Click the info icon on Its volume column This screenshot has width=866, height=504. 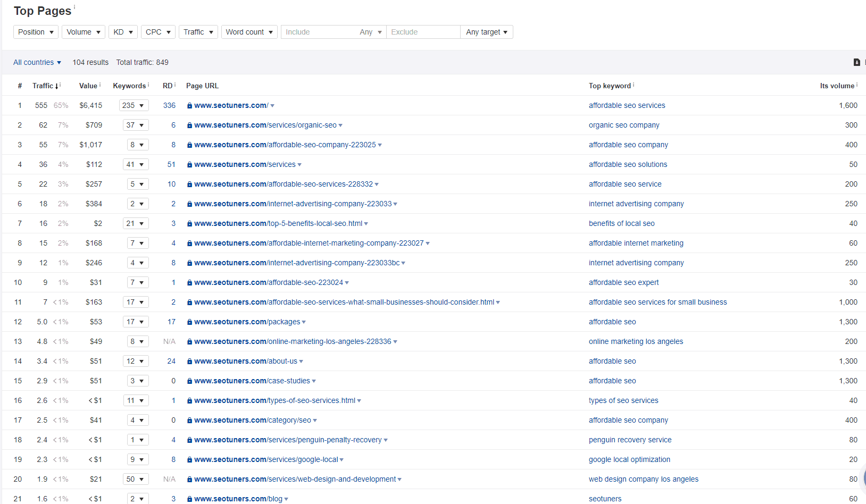pyautogui.click(x=856, y=83)
